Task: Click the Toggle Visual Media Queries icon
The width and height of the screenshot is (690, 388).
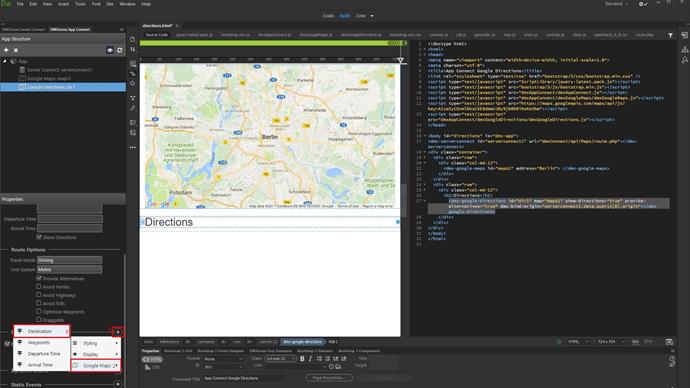Action: [x=132, y=73]
